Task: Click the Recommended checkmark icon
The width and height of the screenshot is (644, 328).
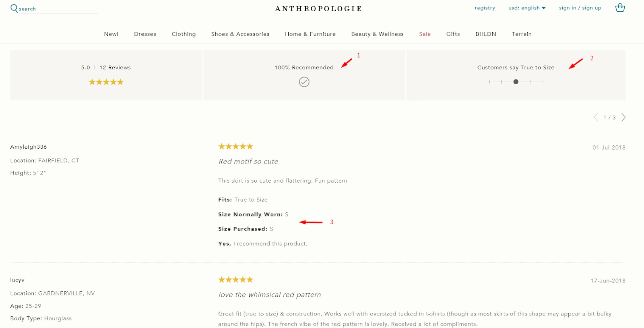Action: tap(304, 82)
